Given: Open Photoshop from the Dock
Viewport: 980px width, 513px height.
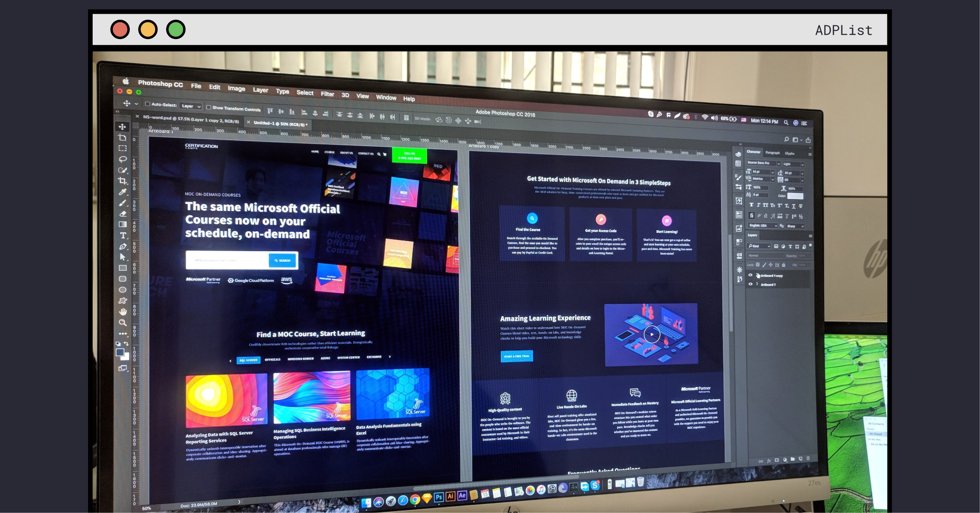Looking at the screenshot, I should [439, 497].
